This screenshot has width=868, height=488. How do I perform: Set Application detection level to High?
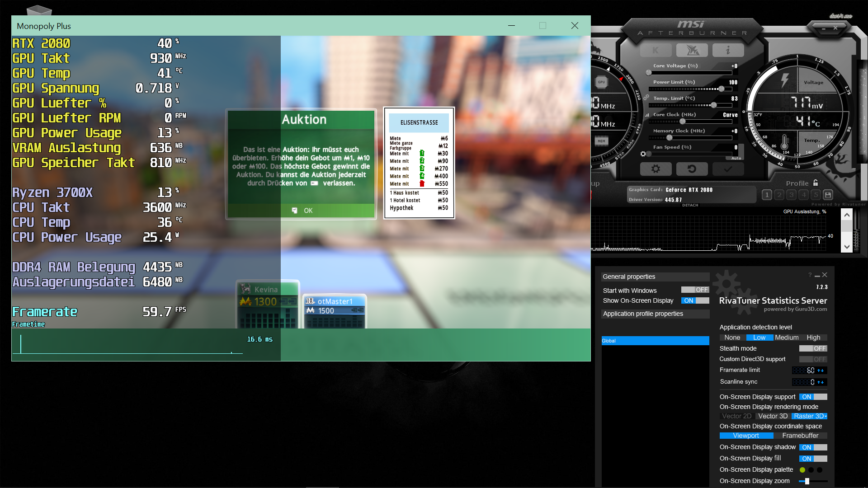(814, 338)
